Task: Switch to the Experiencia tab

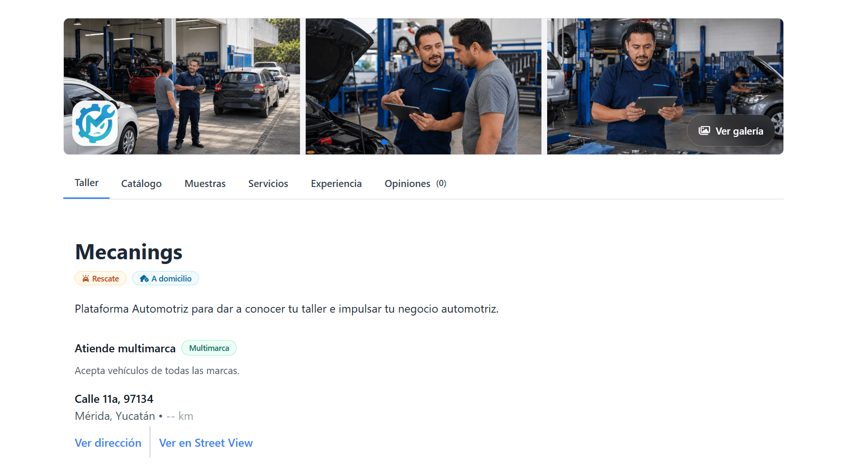Action: [336, 184]
